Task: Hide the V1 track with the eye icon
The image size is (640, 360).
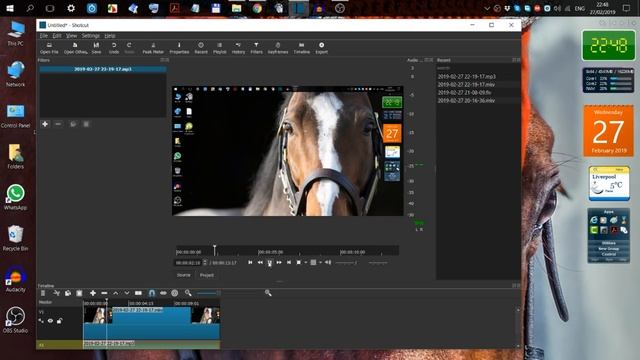Action: tap(50, 321)
